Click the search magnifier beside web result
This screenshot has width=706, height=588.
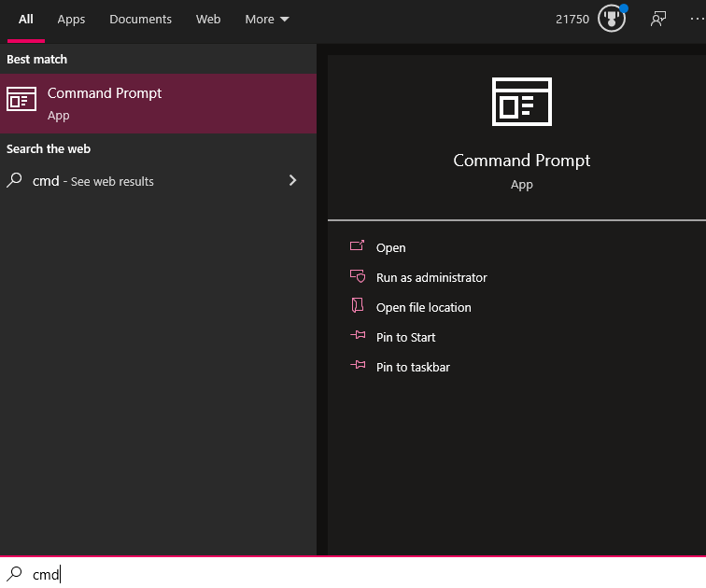(x=14, y=180)
